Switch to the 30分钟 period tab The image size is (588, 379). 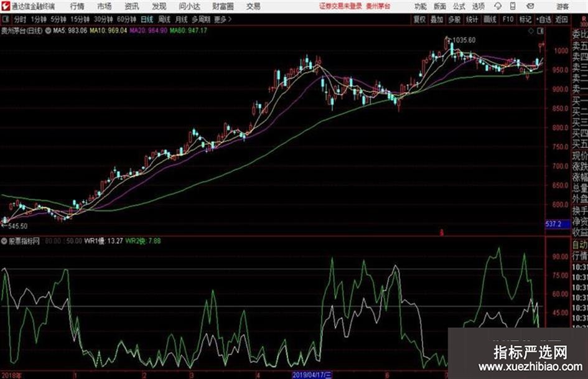(x=103, y=19)
